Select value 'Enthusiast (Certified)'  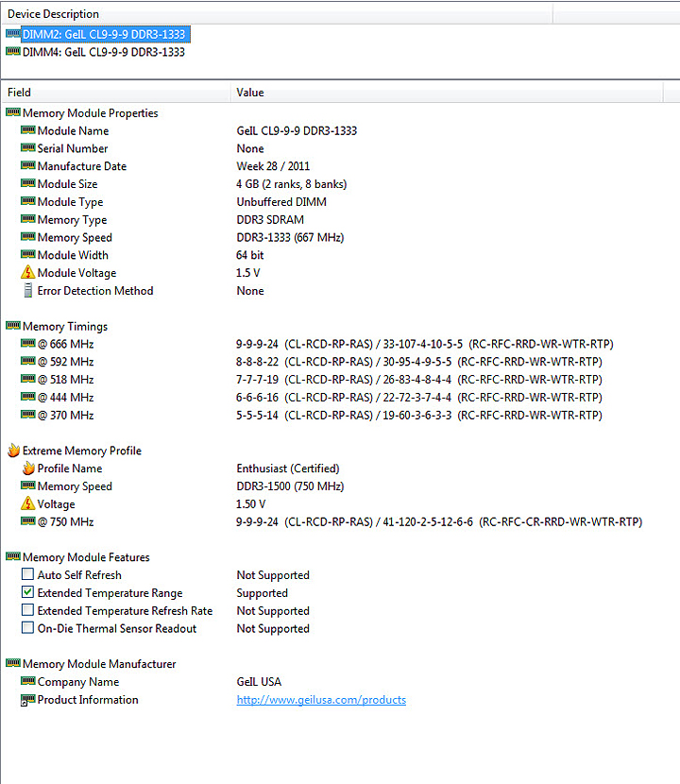click(x=288, y=469)
